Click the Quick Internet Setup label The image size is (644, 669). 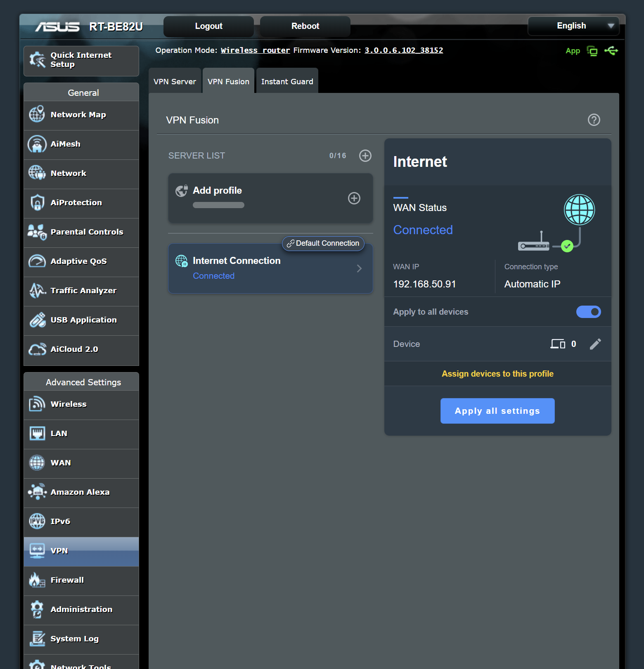click(x=81, y=59)
